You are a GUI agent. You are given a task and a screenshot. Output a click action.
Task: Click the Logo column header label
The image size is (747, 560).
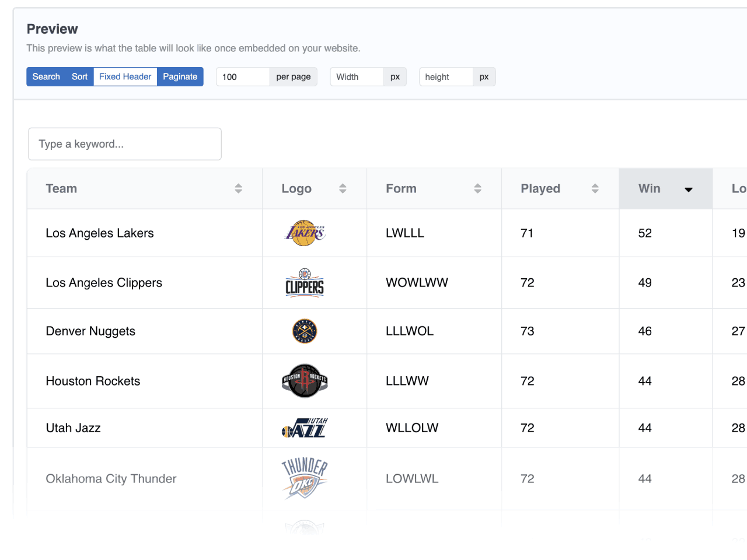(x=296, y=188)
